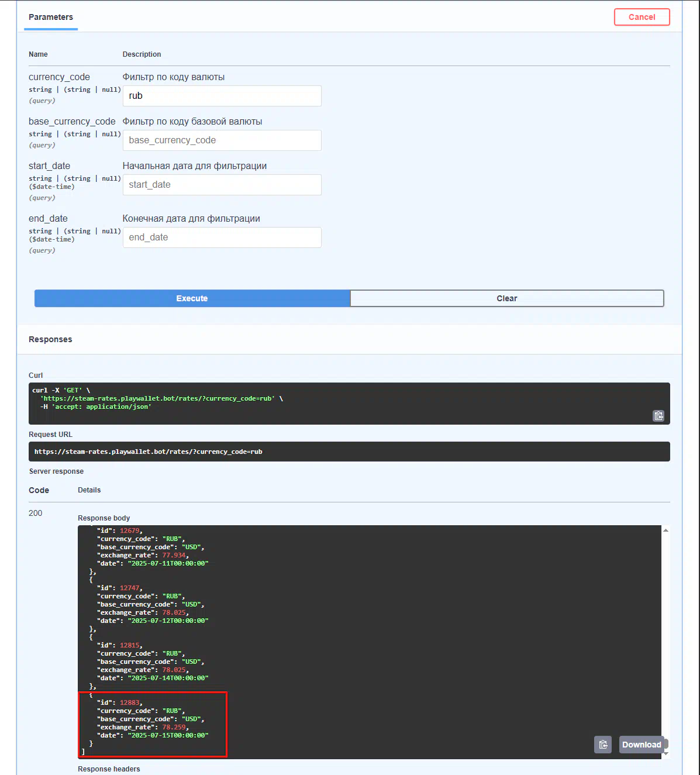The width and height of the screenshot is (700, 775).
Task: Click the Details column header
Action: pyautogui.click(x=89, y=490)
